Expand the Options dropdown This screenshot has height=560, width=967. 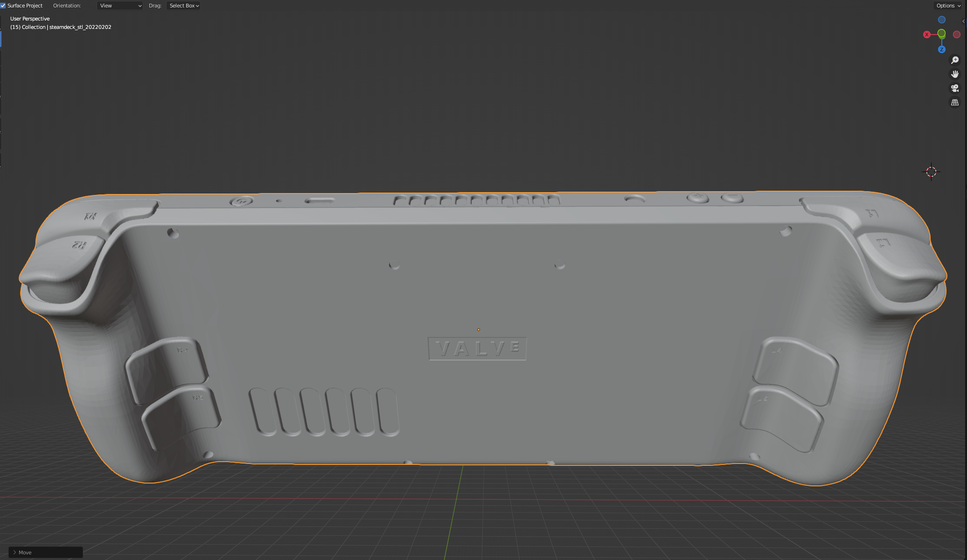click(x=948, y=6)
